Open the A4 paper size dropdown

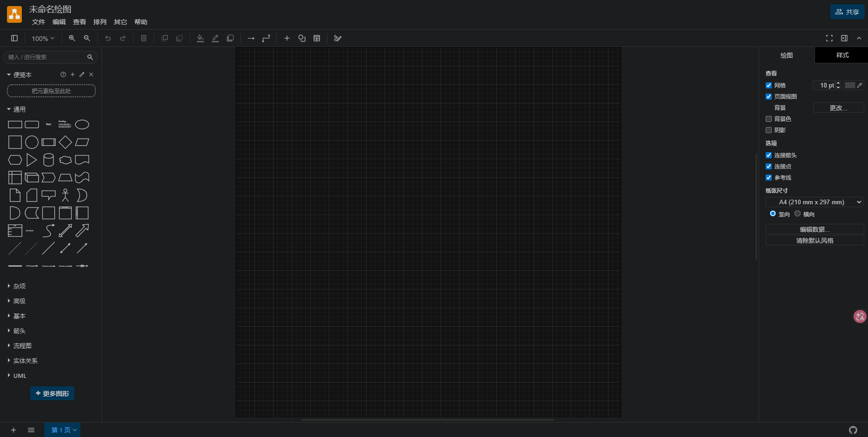pos(814,202)
